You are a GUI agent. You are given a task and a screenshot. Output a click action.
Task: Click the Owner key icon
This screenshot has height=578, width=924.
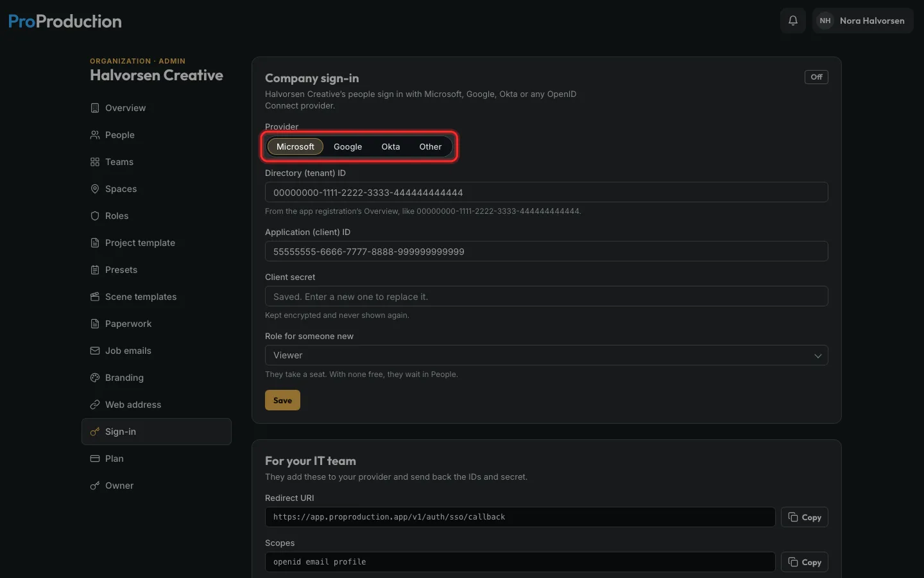(95, 486)
